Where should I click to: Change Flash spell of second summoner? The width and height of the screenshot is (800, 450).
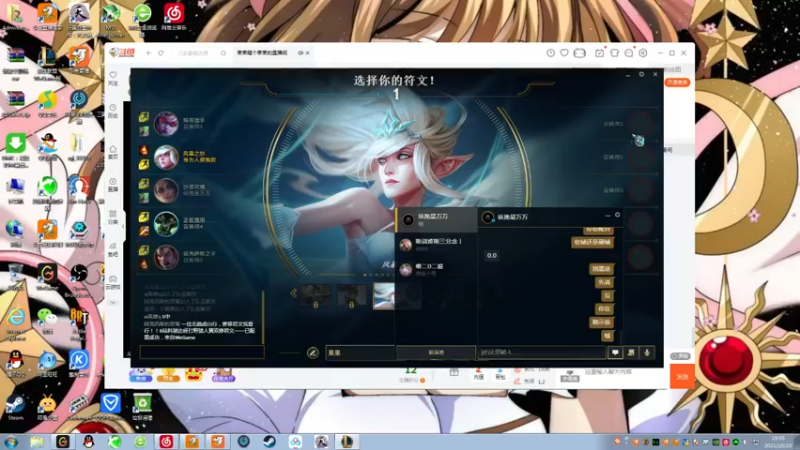(x=144, y=164)
